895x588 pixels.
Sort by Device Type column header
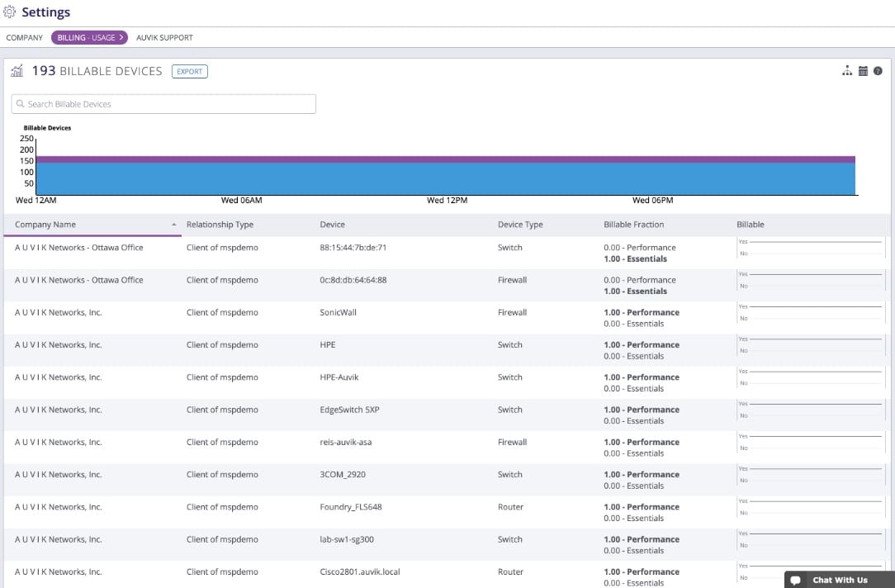[x=520, y=225]
